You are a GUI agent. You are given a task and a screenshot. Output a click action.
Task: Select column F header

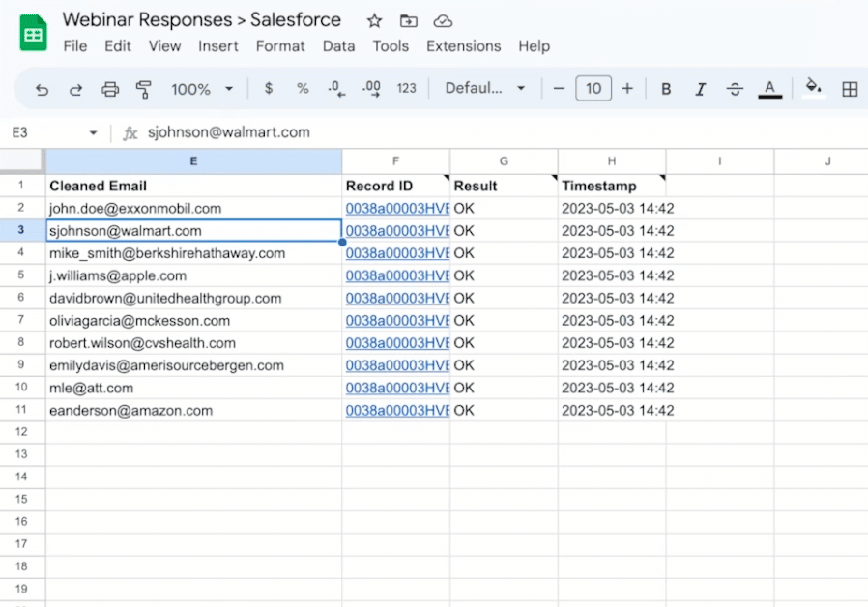pyautogui.click(x=395, y=161)
